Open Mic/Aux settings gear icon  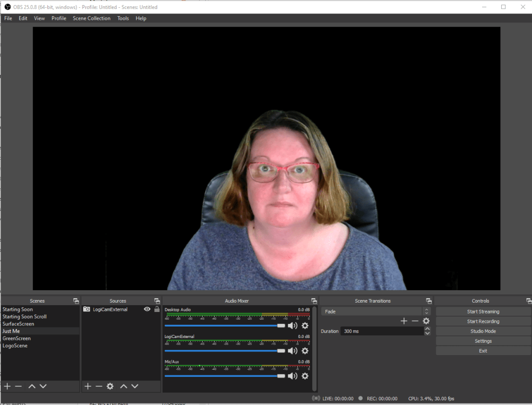coord(305,376)
